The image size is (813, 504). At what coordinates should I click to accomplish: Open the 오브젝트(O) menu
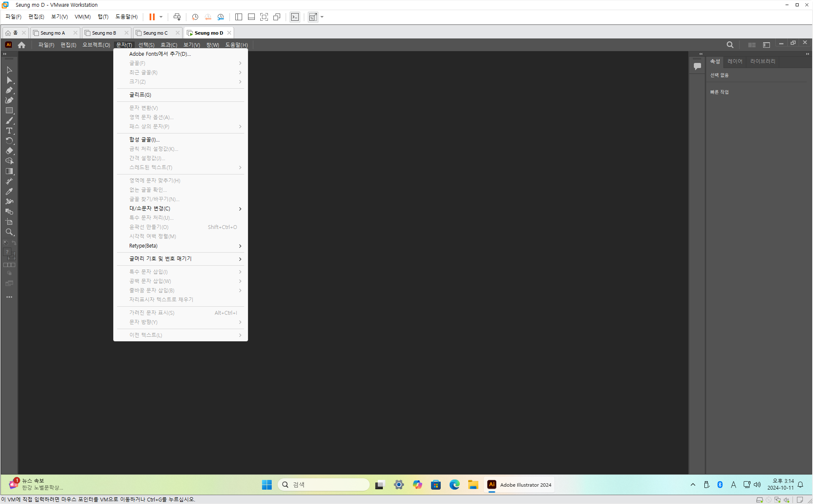click(x=96, y=45)
